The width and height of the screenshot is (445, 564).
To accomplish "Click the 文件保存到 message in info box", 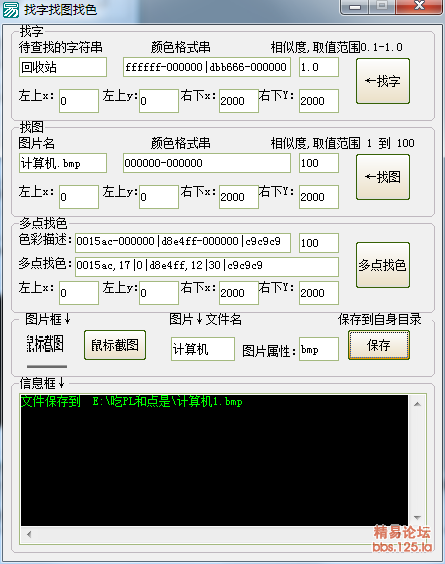I will click(x=132, y=401).
